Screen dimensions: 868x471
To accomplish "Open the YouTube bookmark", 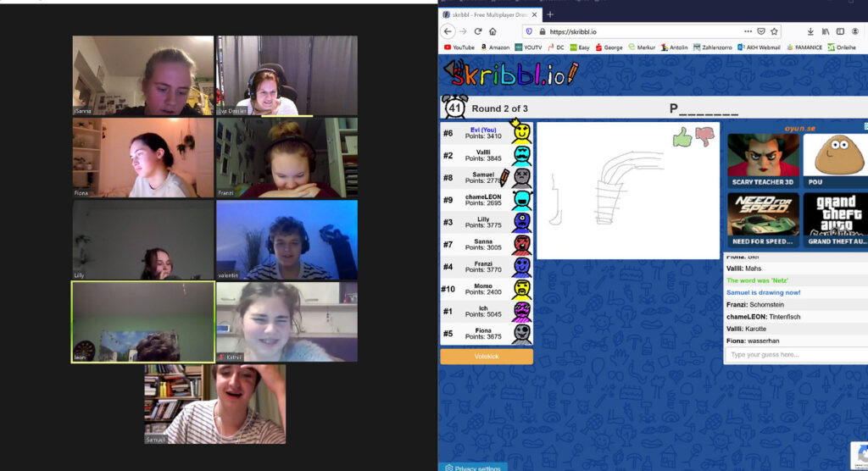I will [x=459, y=47].
